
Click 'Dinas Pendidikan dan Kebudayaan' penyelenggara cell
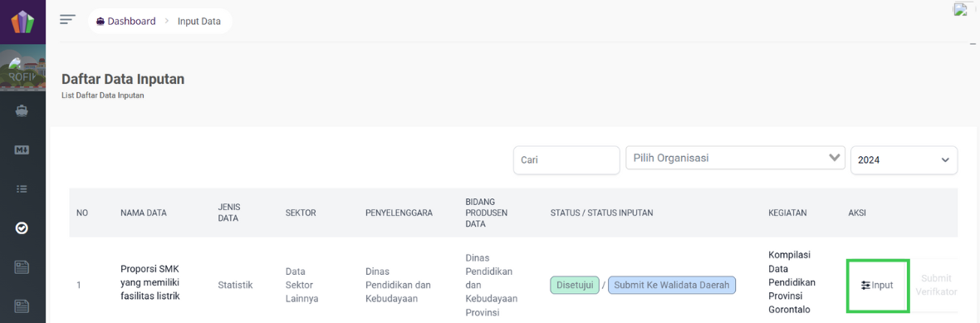[x=399, y=285]
